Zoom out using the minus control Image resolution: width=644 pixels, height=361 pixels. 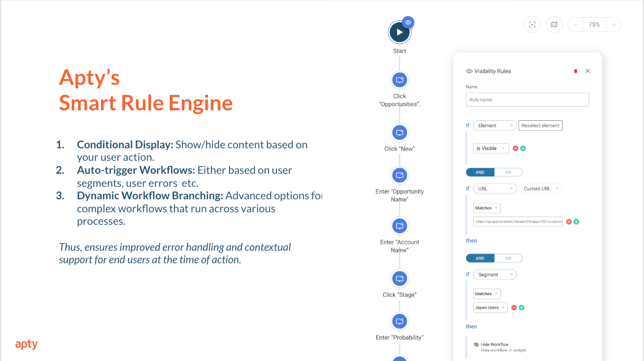tap(575, 24)
